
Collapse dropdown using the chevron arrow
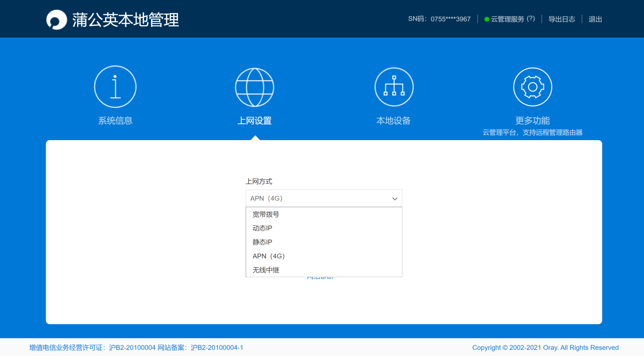[x=395, y=199]
